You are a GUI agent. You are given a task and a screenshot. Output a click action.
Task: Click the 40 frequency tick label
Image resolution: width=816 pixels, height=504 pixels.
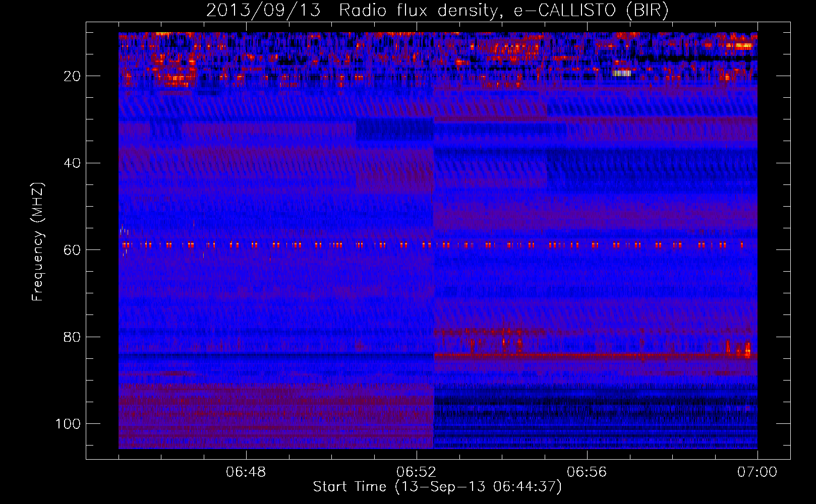(73, 163)
